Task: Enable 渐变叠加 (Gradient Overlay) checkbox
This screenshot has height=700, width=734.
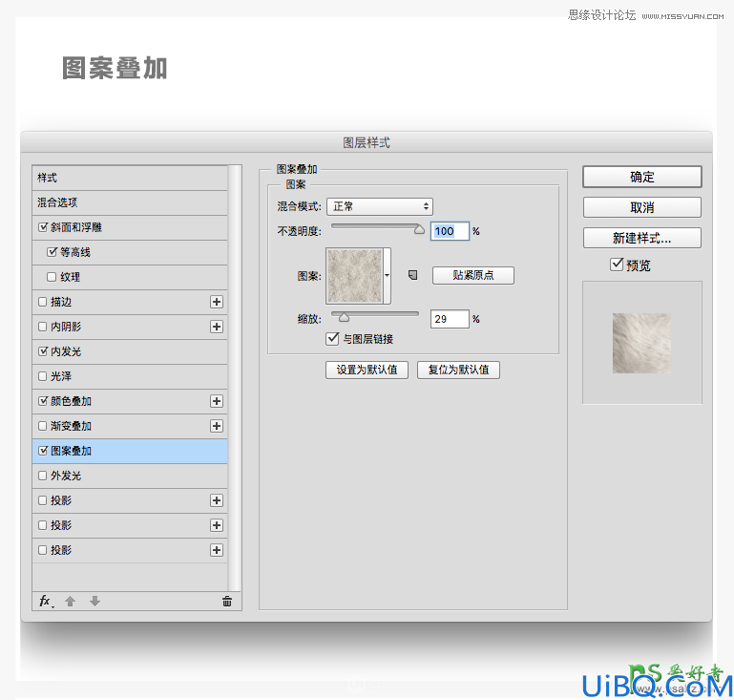Action: pyautogui.click(x=43, y=426)
